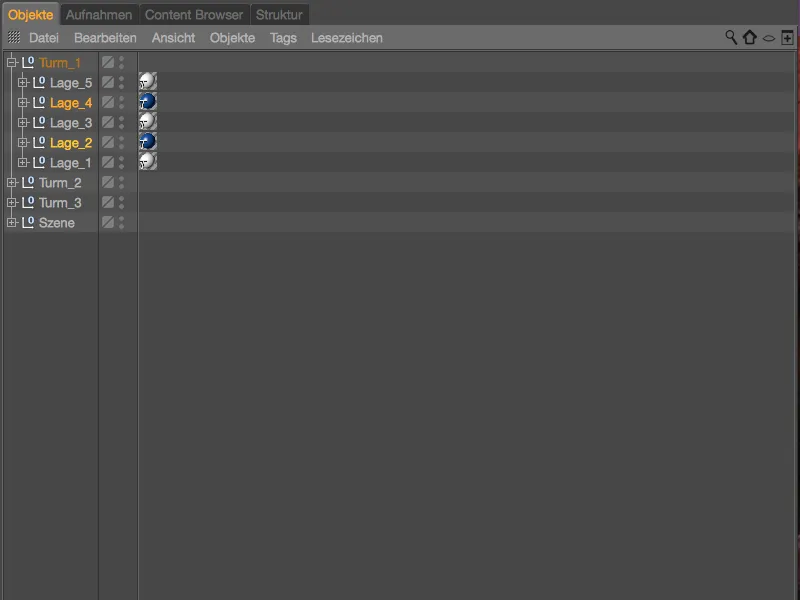The height and width of the screenshot is (600, 800).
Task: Click the layer square icon for Lage_4
Action: click(108, 102)
